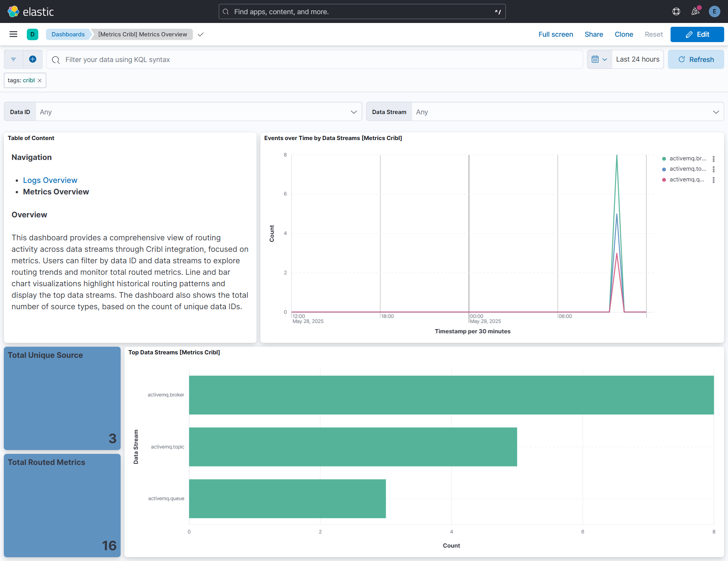
Task: Toggle the activemq.broker legend series
Action: pyautogui.click(x=687, y=158)
